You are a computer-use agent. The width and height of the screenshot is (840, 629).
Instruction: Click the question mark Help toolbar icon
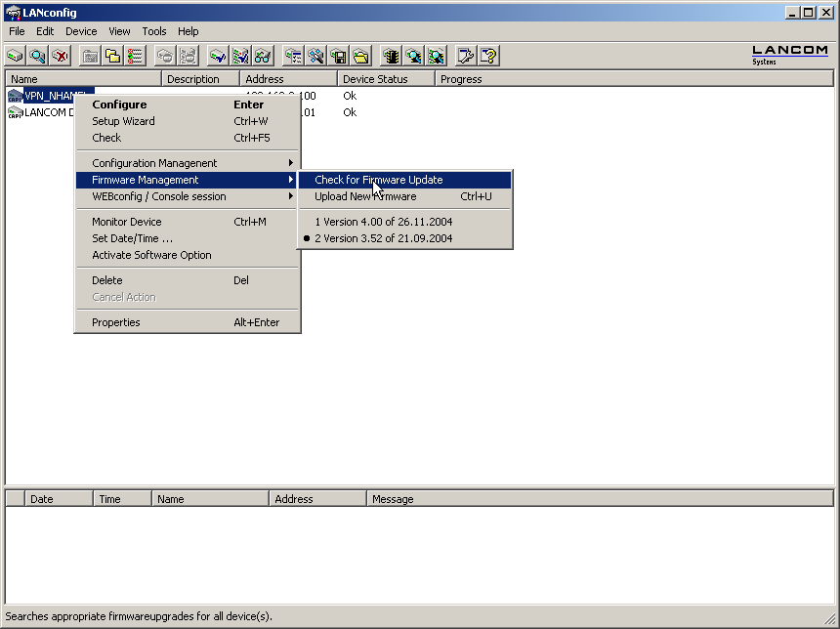488,56
